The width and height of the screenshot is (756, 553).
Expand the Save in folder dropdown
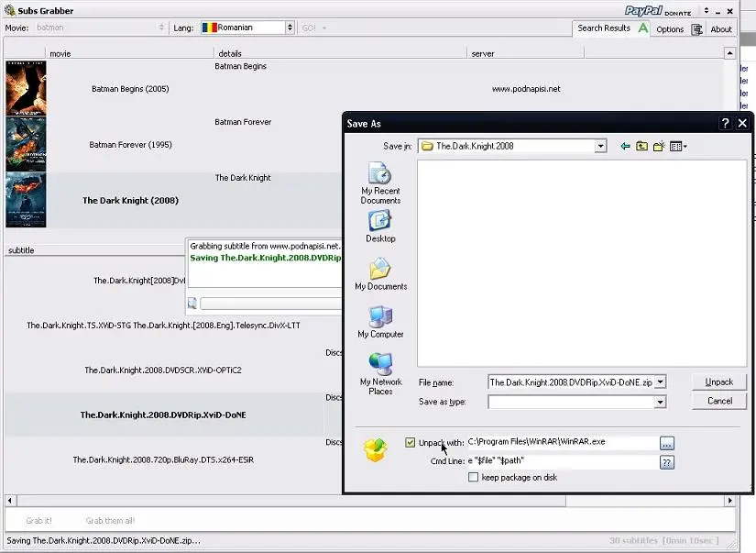[600, 146]
